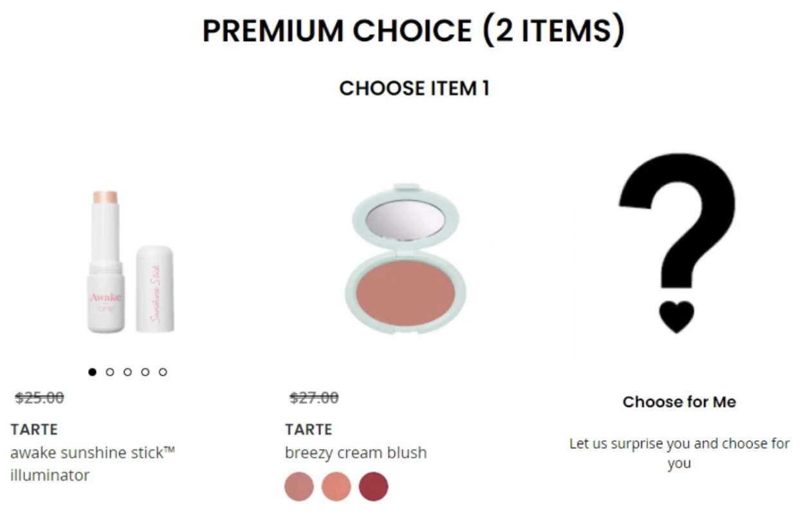Screen dimensions: 812x522
Task: Open the awake sunshine stick illuminator link
Action: [93, 464]
